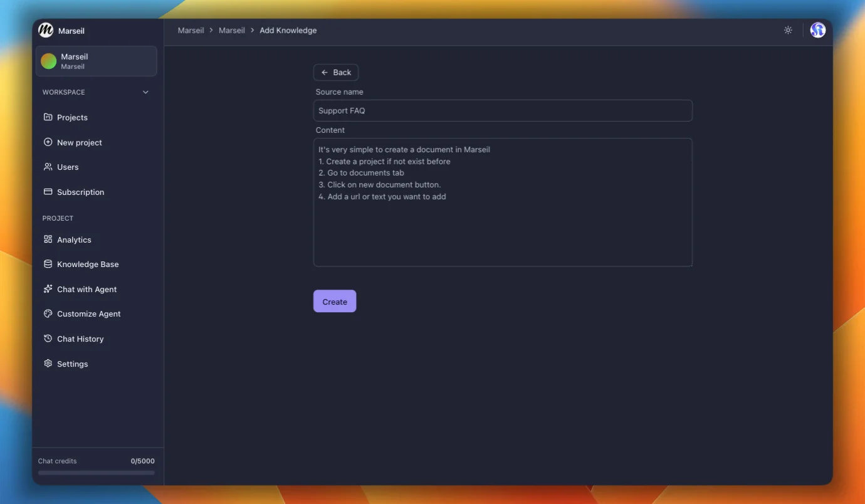Click the Knowledge Base database icon
Screen dimensions: 865x504
coord(48,264)
